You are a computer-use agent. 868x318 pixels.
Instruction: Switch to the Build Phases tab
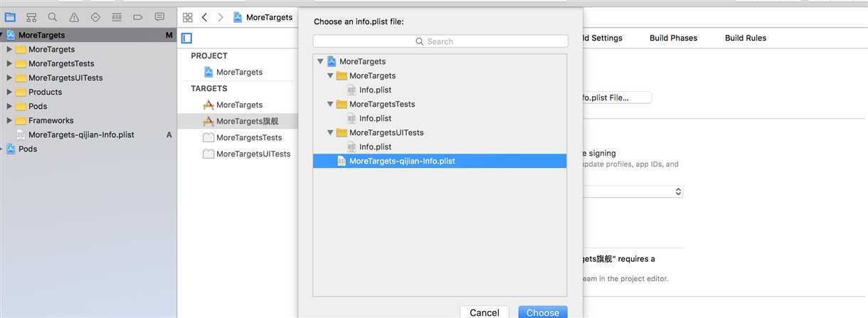pos(673,38)
